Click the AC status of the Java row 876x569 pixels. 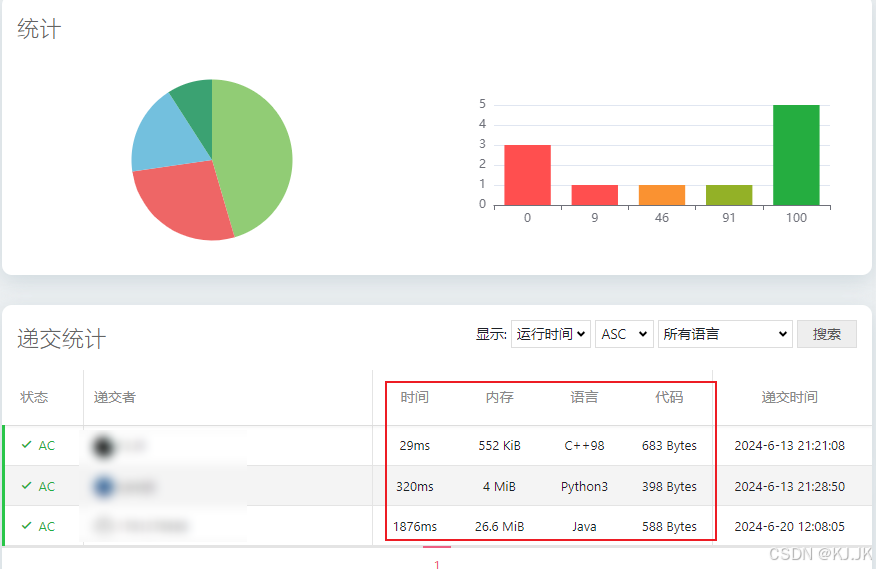[46, 527]
